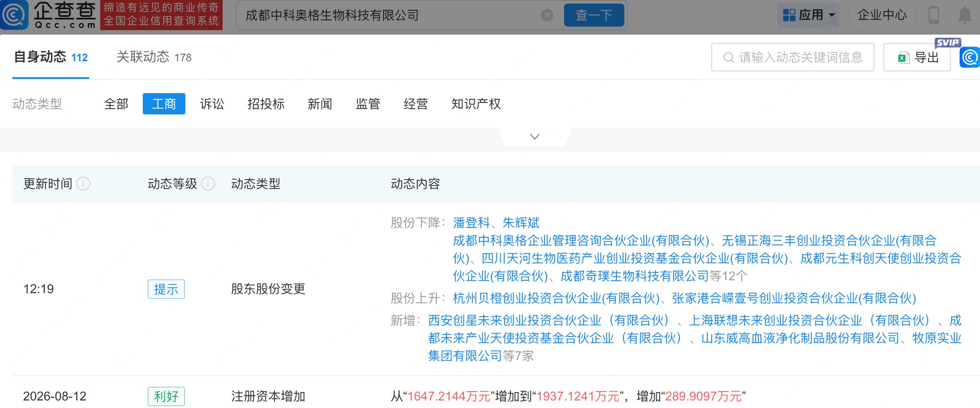The width and height of the screenshot is (980, 408).
Task: Expand the filter panel chevron
Action: pos(535,137)
